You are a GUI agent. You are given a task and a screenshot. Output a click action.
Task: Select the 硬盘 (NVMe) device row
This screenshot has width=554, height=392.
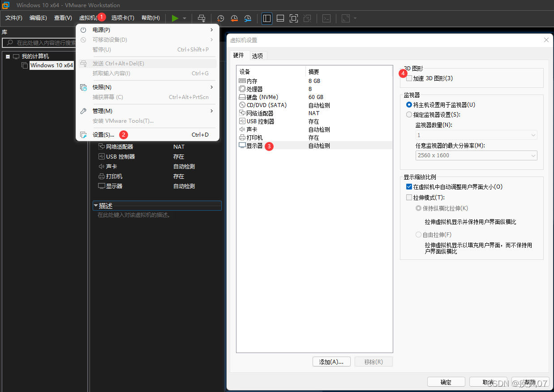click(314, 97)
